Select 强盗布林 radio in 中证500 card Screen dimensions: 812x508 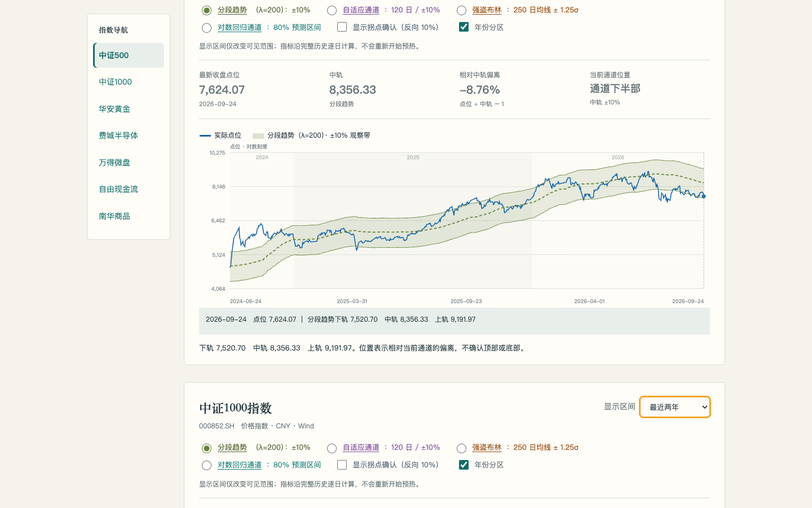pos(461,10)
